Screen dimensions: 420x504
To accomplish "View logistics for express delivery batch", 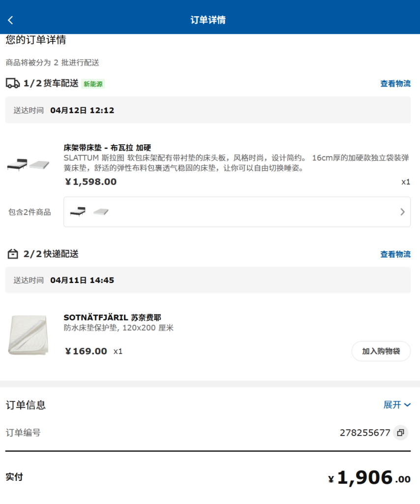I will (395, 254).
